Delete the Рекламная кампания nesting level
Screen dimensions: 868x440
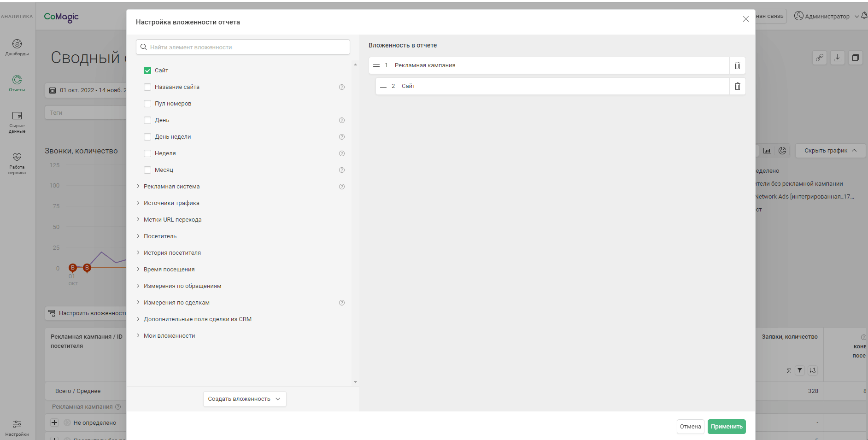[737, 65]
